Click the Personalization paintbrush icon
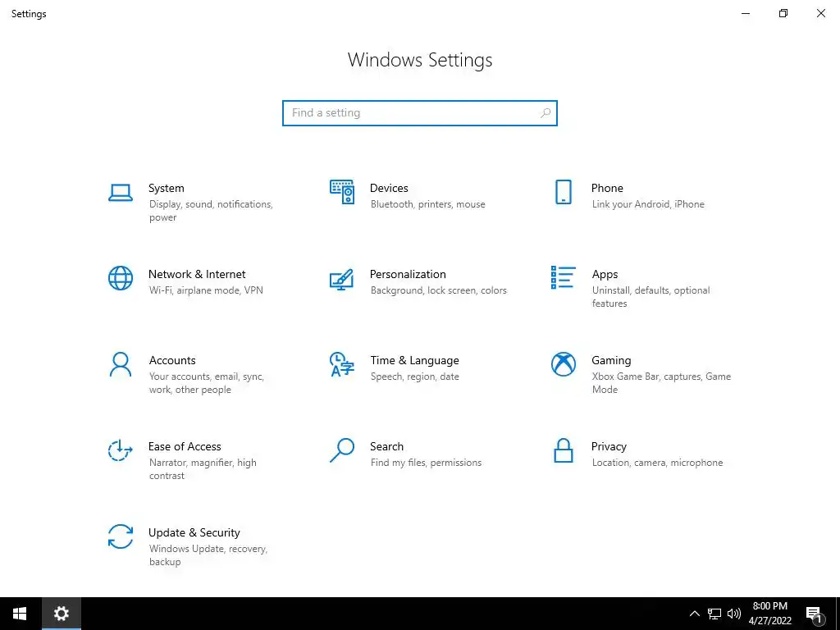This screenshot has width=840, height=630. coord(342,279)
